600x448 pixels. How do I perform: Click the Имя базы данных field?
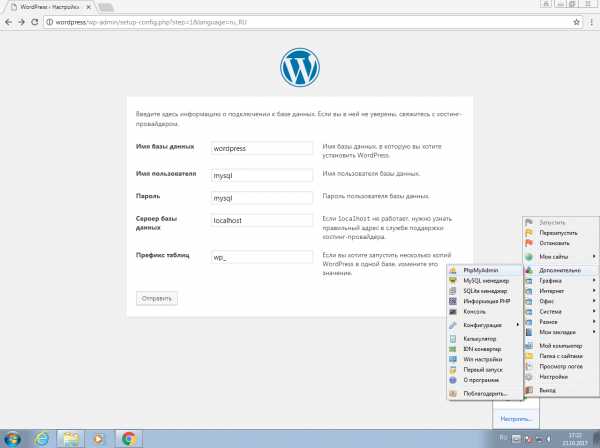[263, 148]
